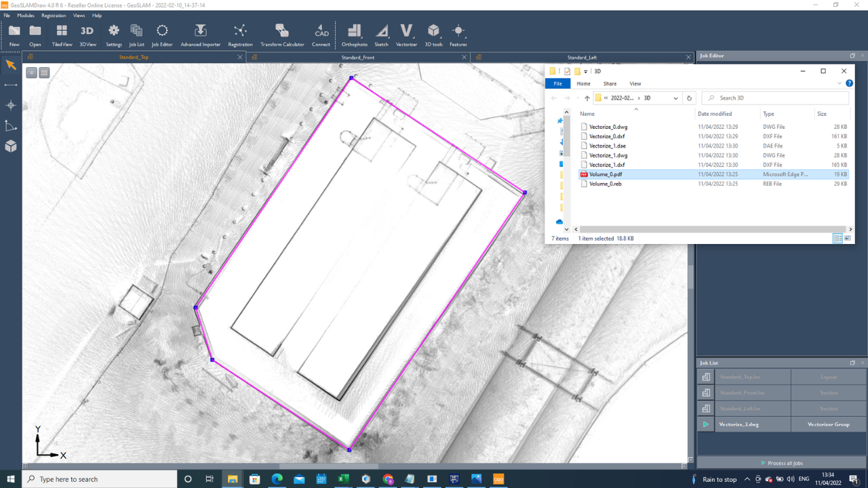Toggle the layered lines view button
The height and width of the screenshot is (488, 868).
coord(44,73)
